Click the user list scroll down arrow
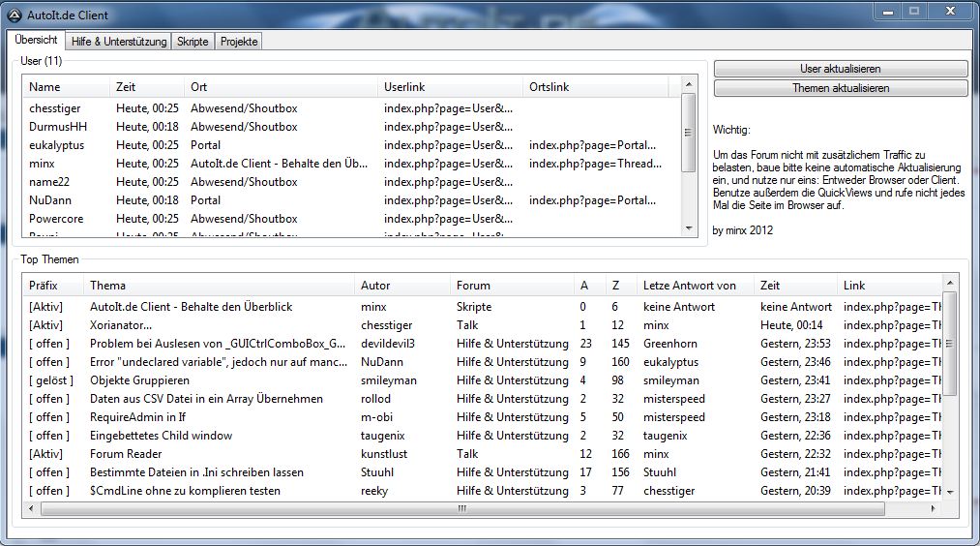 689,228
